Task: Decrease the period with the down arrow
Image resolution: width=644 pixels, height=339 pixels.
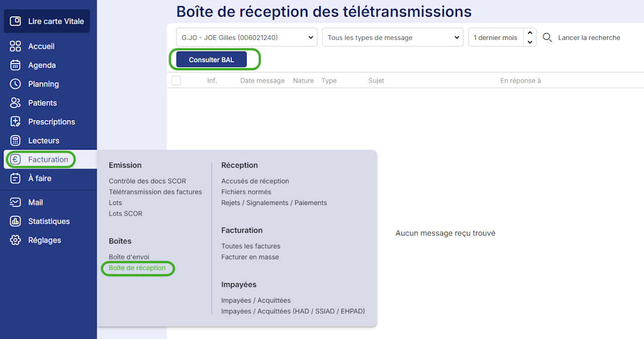Action: coord(530,42)
